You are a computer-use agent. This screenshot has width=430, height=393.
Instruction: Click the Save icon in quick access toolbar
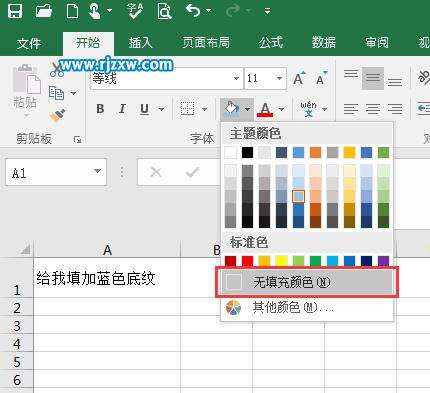(x=15, y=10)
